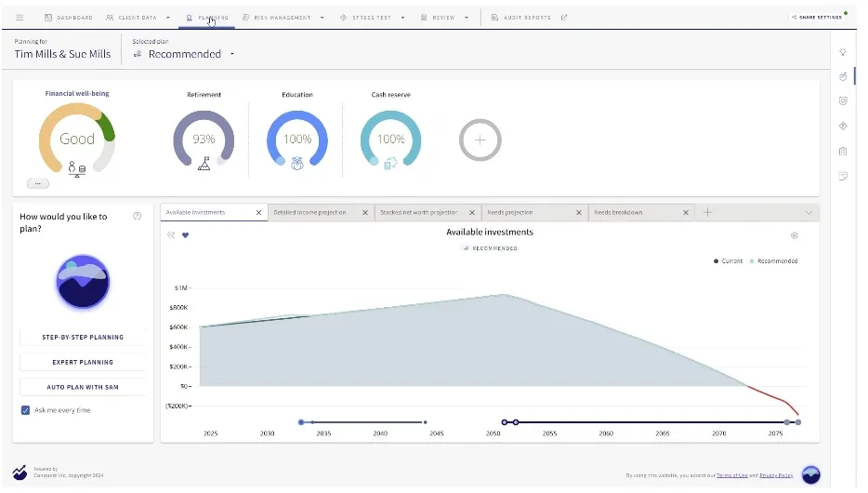Viewport: 868px width, 493px height.
Task: Click the timeline slider handle near 2050
Action: pyautogui.click(x=505, y=422)
